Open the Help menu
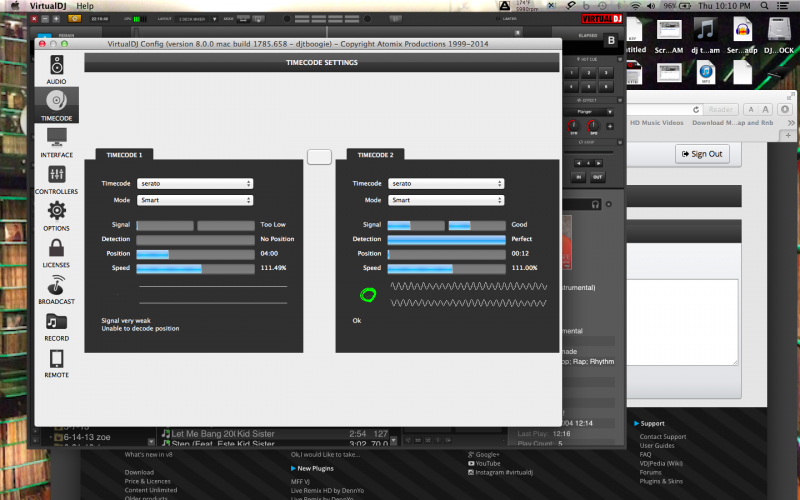The height and width of the screenshot is (500, 800). point(85,6)
